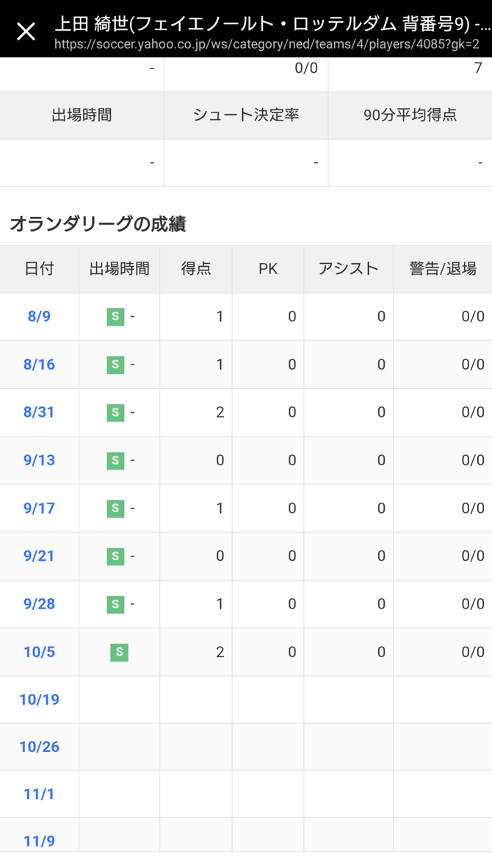Select the S badge in the 9/21 row
Screen dimensions: 492x868
pyautogui.click(x=115, y=556)
